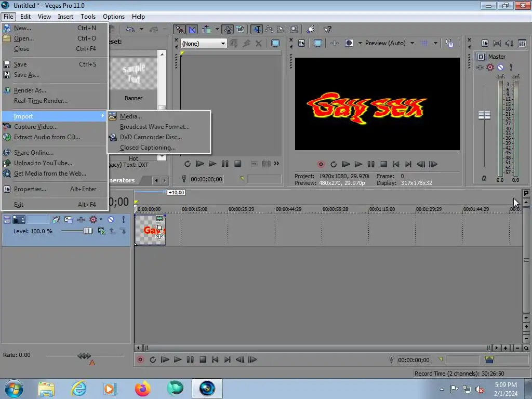Click Play in timeline transport bar
This screenshot has height=399, width=532.
[178, 360]
